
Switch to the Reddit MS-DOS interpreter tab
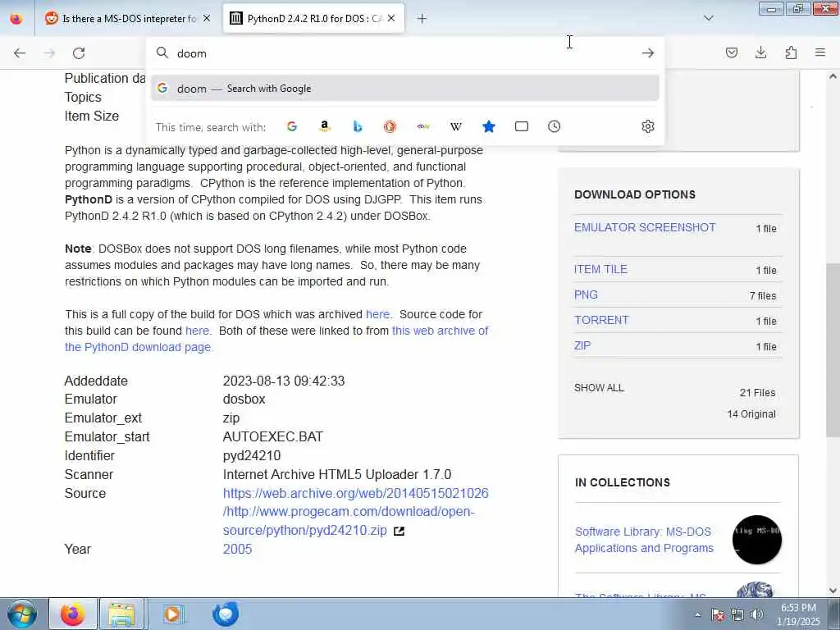point(129,19)
